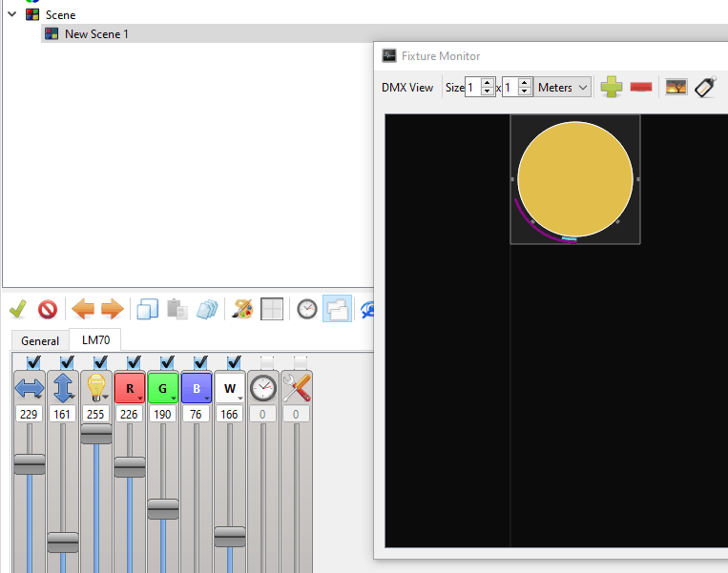
Task: Click the monitor width size field
Action: point(473,87)
